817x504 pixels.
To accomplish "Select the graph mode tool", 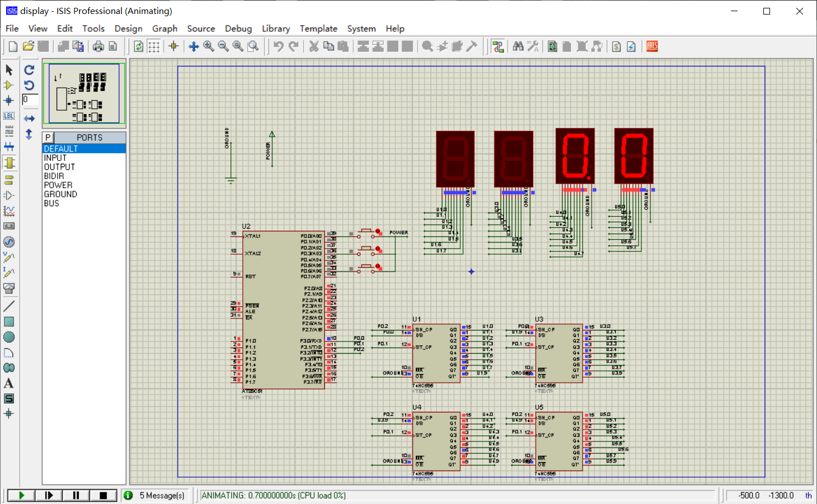I will (x=9, y=211).
